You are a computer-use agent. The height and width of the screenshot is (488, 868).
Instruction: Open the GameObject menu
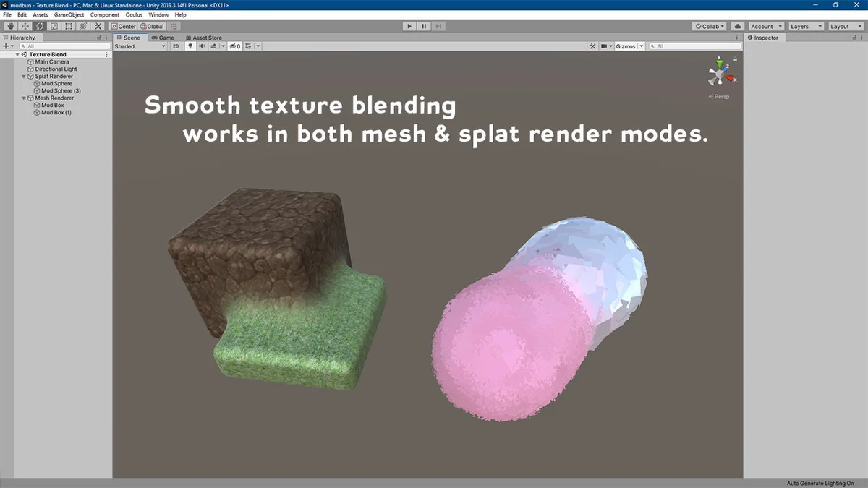(x=69, y=14)
